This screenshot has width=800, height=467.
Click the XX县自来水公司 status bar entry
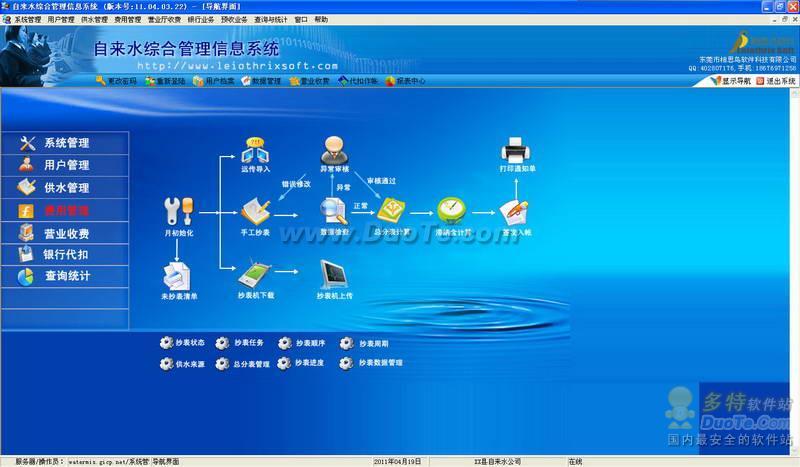(x=497, y=461)
